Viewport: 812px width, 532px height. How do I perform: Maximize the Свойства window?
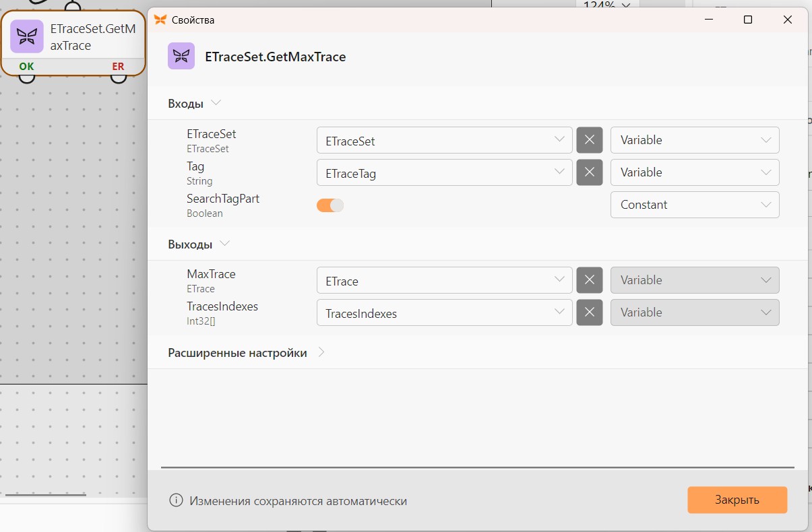(x=748, y=20)
